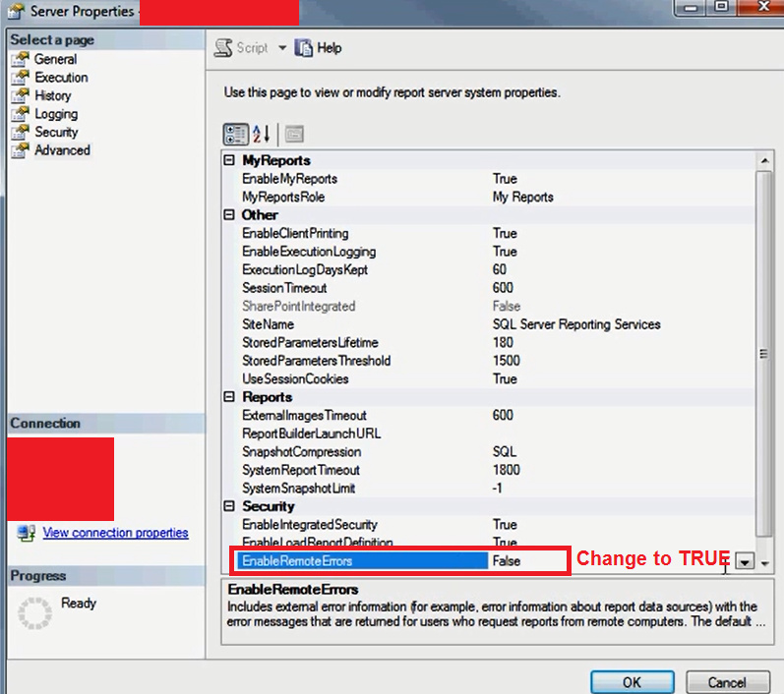Click the SQL Server Reporting Services value
Image resolution: width=784 pixels, height=694 pixels.
[x=576, y=324]
